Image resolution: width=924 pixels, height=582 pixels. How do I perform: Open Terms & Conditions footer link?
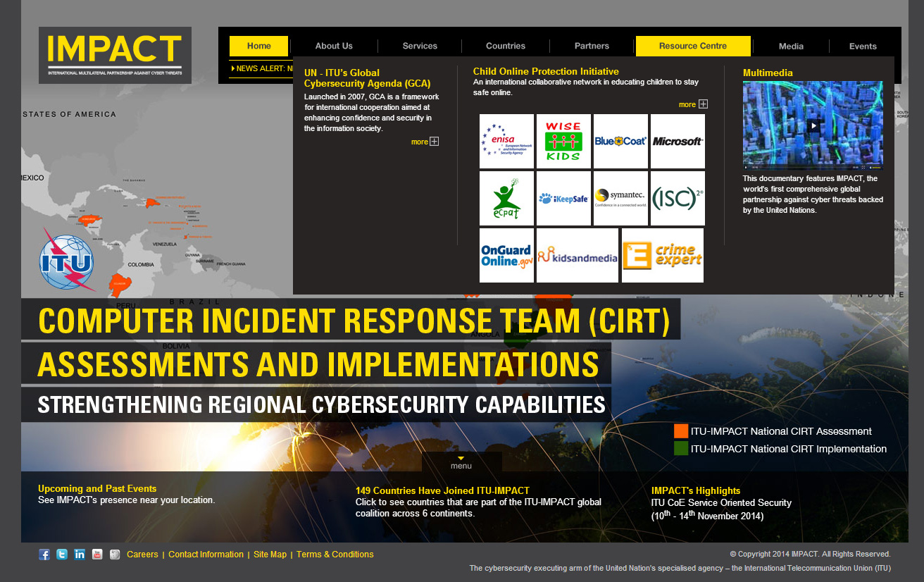point(335,555)
